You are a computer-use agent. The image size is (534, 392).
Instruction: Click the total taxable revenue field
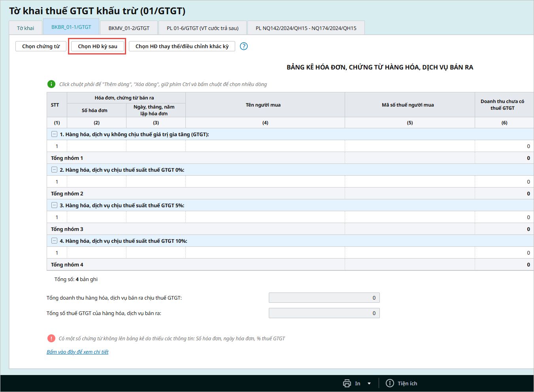pos(324,298)
